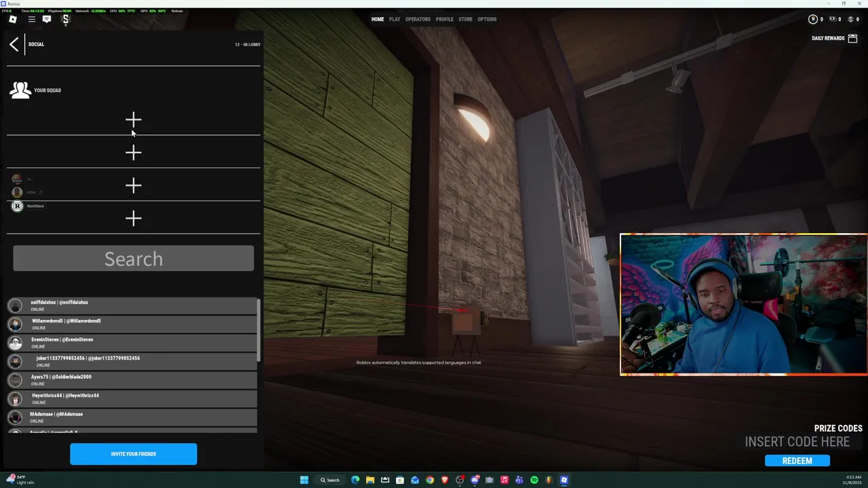Click the friends Search field
Image resolution: width=868 pixels, height=488 pixels.
[134, 259]
